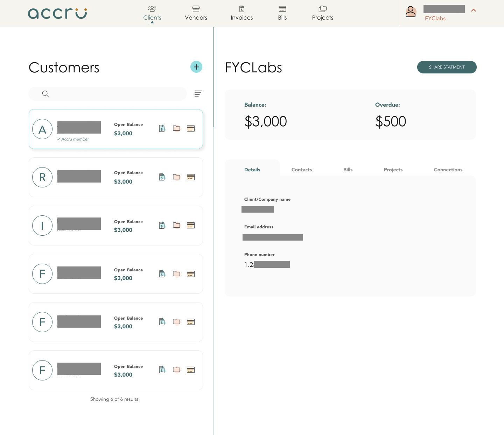Navigate to Projects in the top navigation
The image size is (504, 435).
pos(323,14)
